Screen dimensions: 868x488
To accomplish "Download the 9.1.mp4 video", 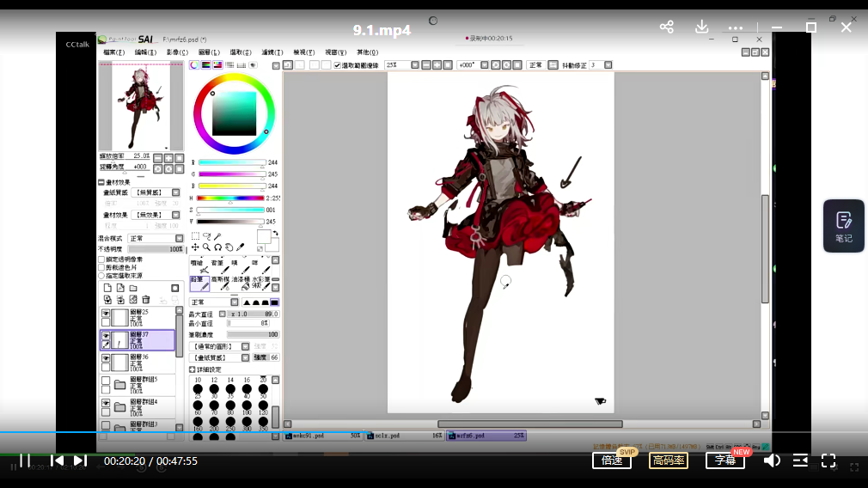I will pyautogui.click(x=701, y=27).
